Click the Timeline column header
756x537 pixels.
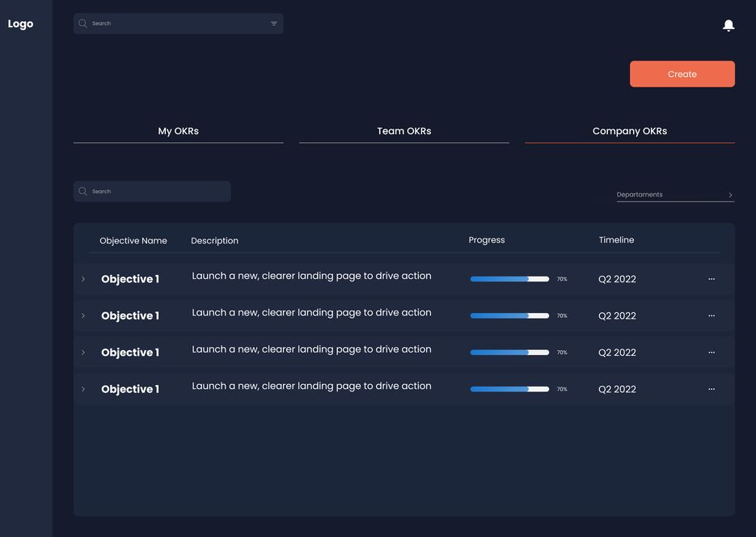tap(616, 239)
